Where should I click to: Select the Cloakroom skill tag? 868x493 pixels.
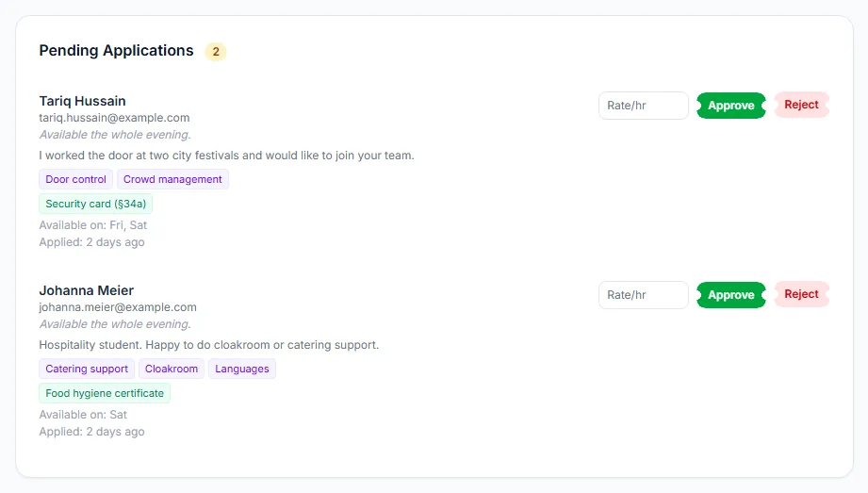pos(172,369)
